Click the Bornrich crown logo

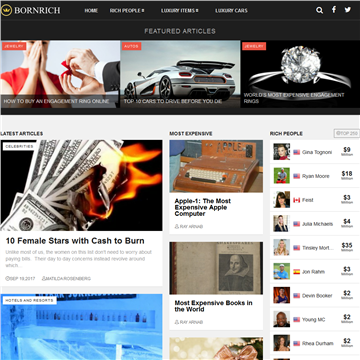(x=6, y=10)
